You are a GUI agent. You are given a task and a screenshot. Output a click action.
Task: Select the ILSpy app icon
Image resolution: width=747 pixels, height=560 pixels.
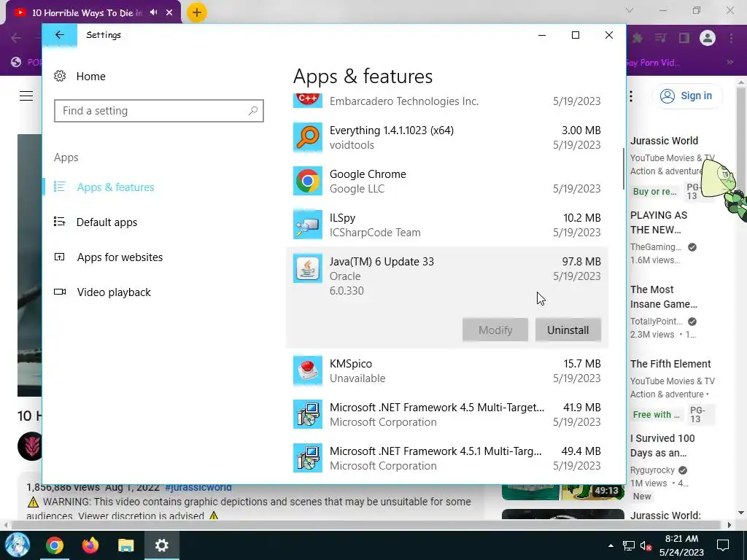click(x=308, y=225)
